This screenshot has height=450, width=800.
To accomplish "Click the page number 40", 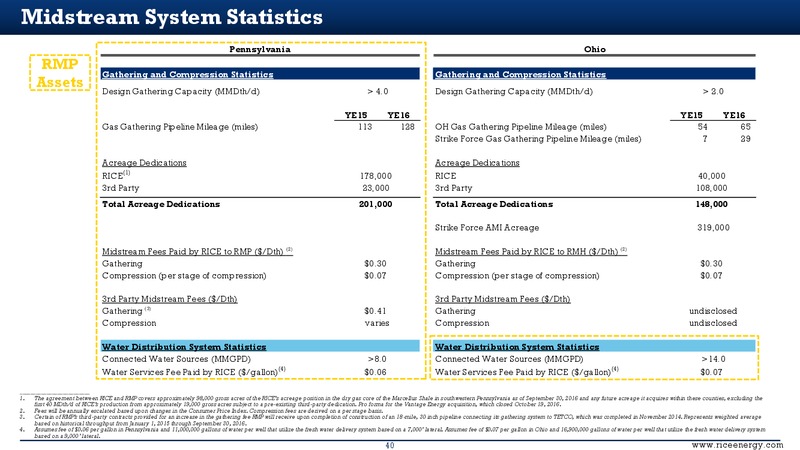I will pyautogui.click(x=390, y=445).
